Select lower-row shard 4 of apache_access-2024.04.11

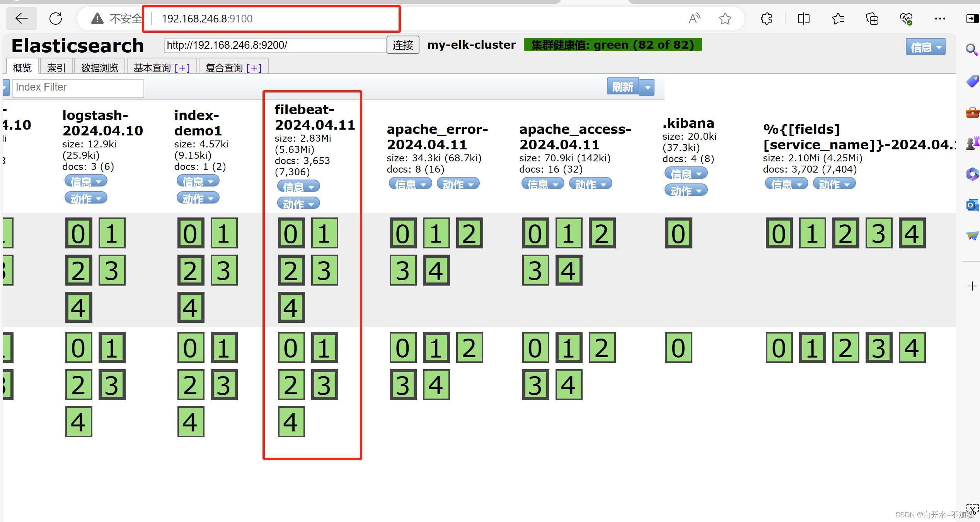click(569, 385)
